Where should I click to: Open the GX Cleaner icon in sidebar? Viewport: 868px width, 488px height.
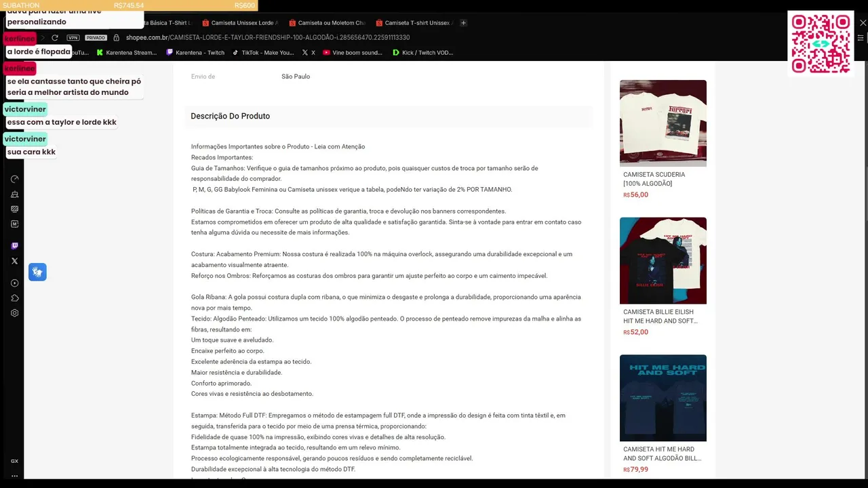click(15, 195)
